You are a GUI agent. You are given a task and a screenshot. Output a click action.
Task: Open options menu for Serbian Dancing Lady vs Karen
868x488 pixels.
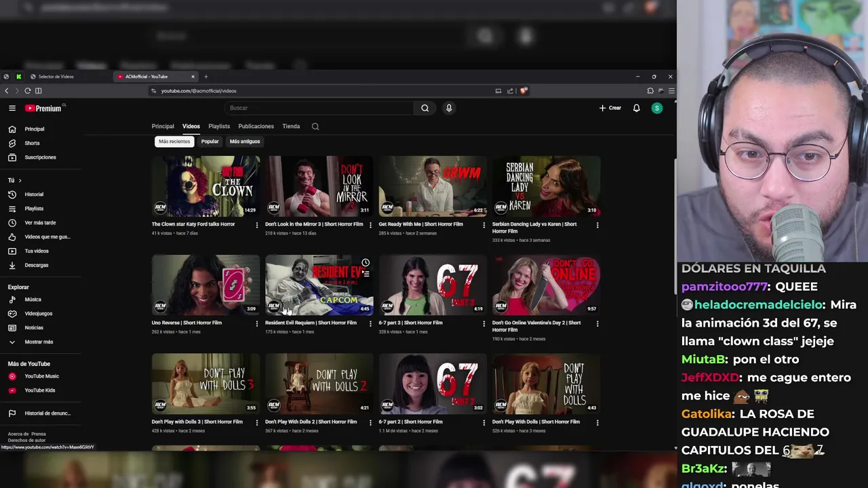597,225
